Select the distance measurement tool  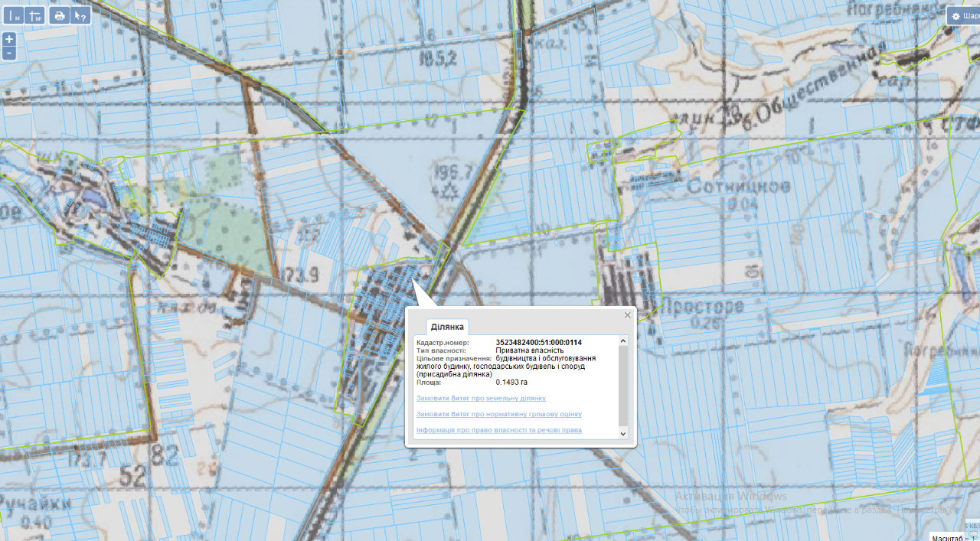[x=14, y=15]
